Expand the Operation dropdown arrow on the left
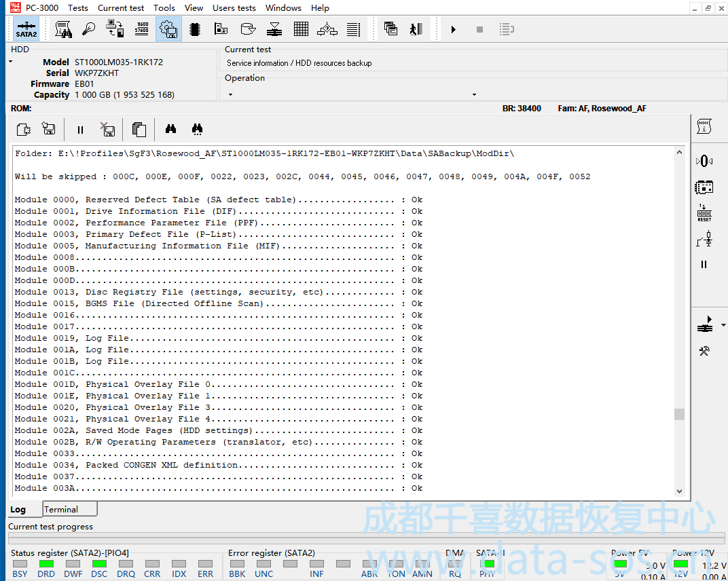 click(x=231, y=95)
